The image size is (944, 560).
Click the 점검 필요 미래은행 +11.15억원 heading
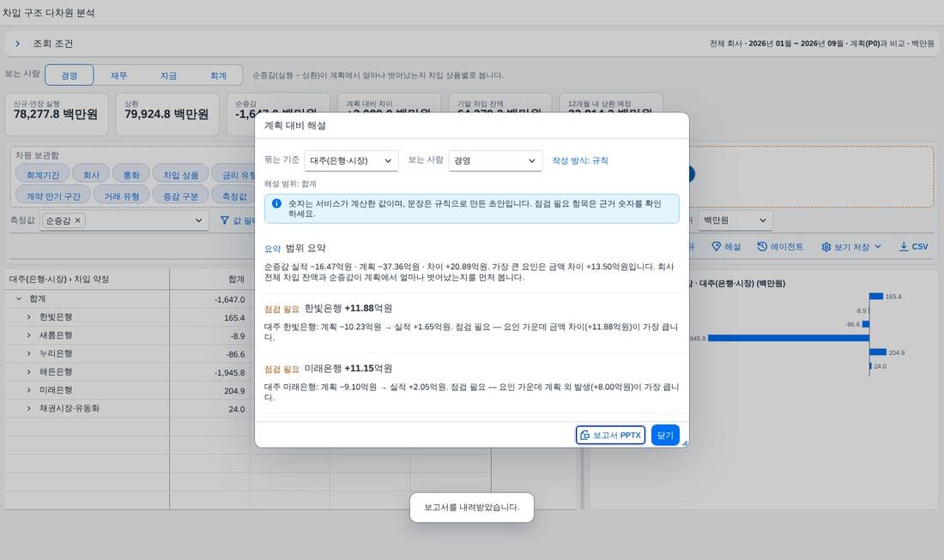(328, 369)
